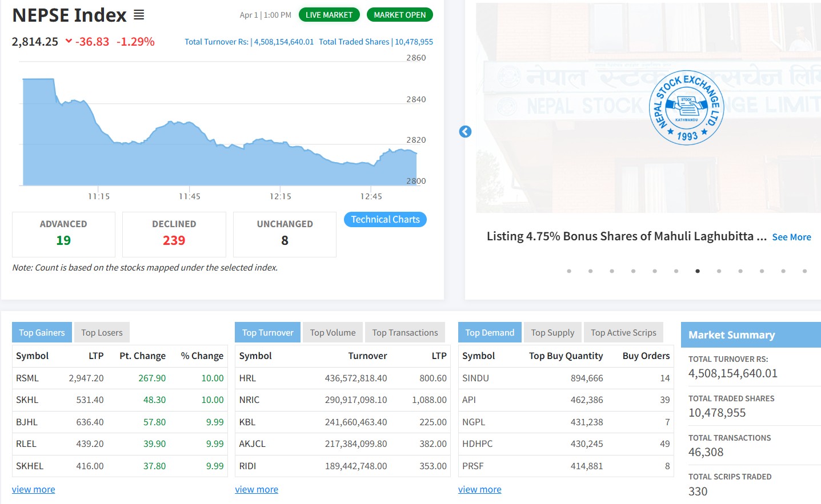Viewport: 821px width, 504px height.
Task: Select the seventh active carousel dot
Action: (x=698, y=271)
